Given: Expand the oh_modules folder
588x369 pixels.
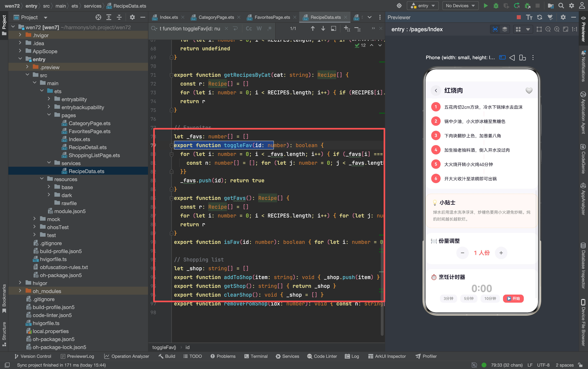Looking at the screenshot, I should [x=20, y=291].
